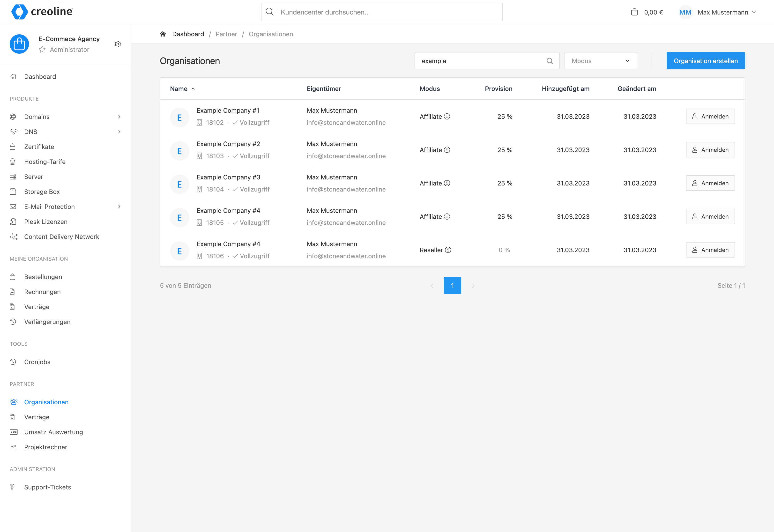Click the Zertifikate lock icon
Screen dimensions: 774x532
(x=13, y=147)
